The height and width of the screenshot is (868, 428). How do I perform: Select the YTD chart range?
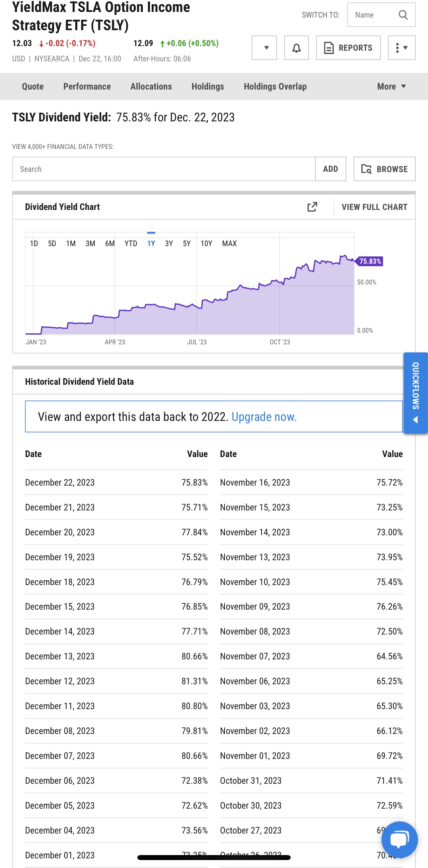tap(131, 244)
